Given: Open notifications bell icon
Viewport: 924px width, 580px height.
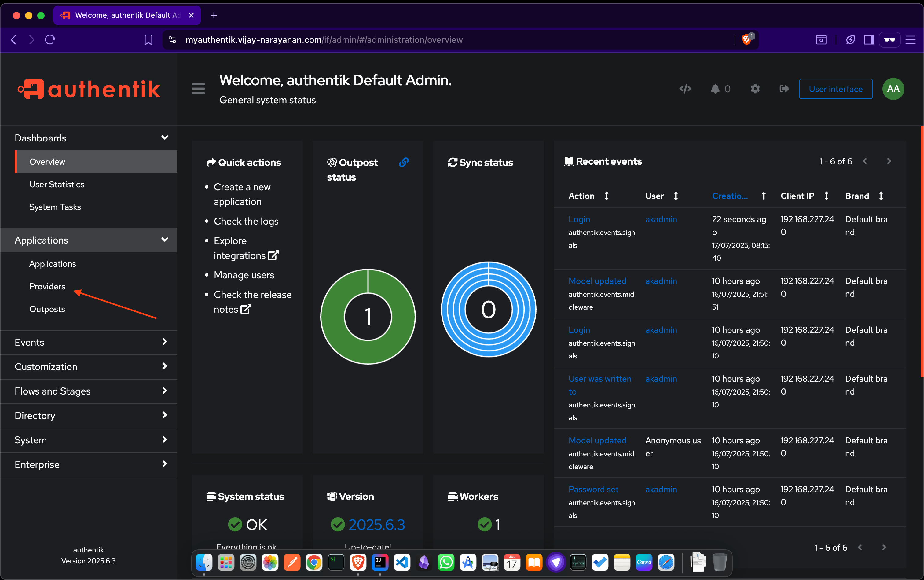Looking at the screenshot, I should 715,89.
